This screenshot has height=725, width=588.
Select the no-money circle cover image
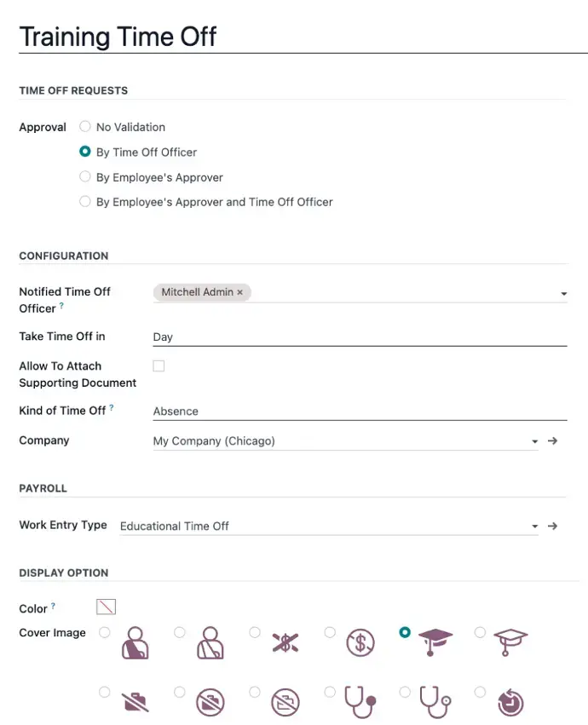coord(330,632)
